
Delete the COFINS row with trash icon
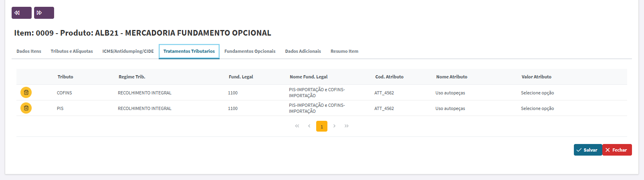[26, 92]
